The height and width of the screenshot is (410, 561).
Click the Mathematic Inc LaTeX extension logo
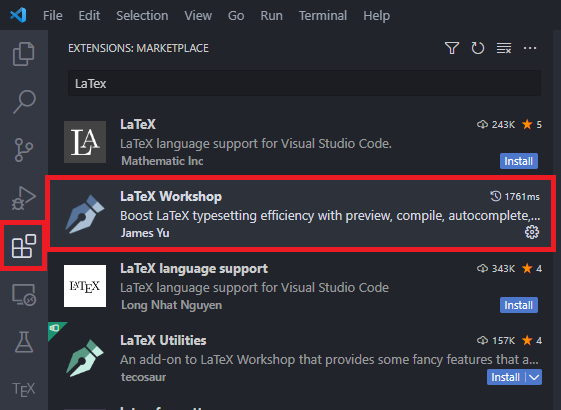tap(85, 142)
